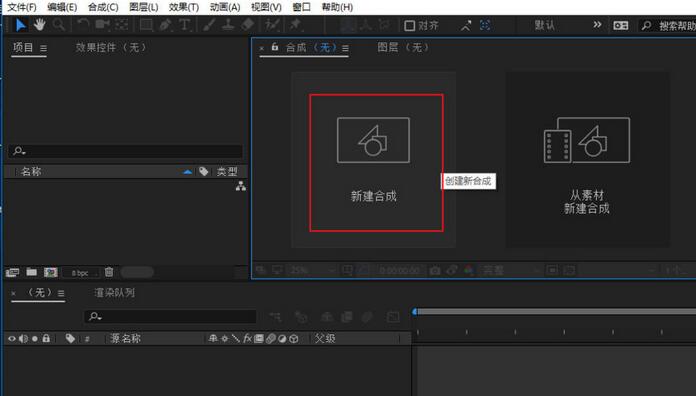Click the sync settings icon near search

point(621,26)
